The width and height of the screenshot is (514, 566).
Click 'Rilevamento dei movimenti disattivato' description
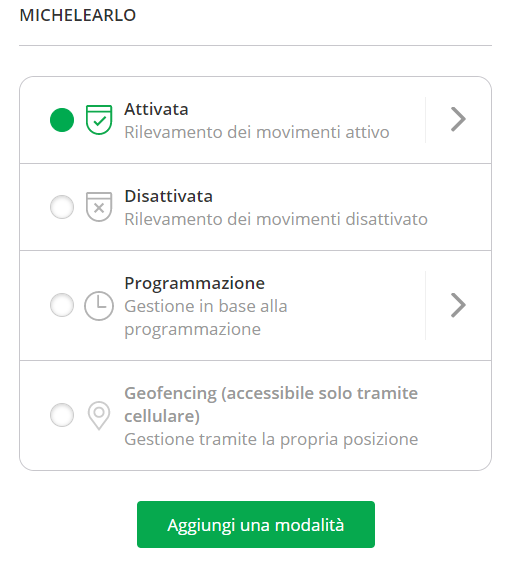[x=276, y=219]
